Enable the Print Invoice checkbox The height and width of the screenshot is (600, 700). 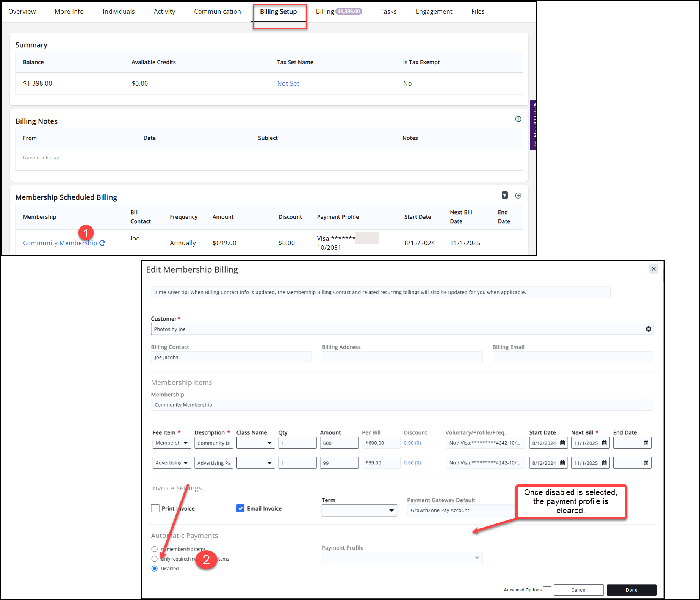[x=155, y=508]
